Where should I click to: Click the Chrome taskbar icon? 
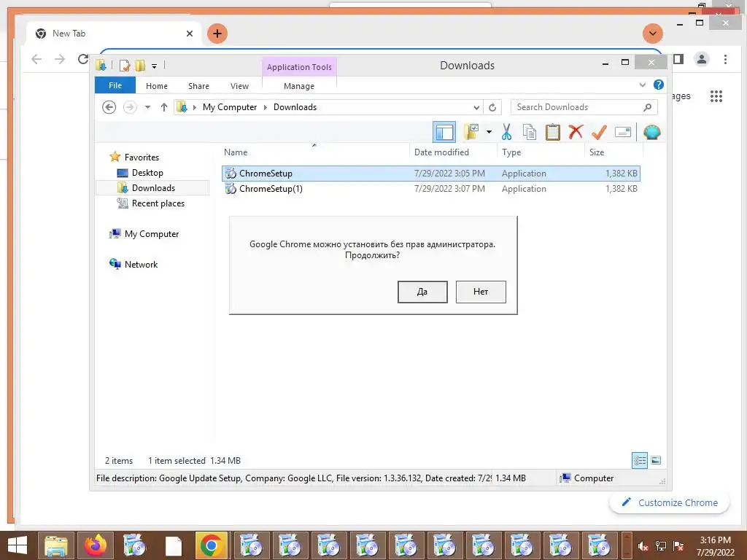point(212,545)
